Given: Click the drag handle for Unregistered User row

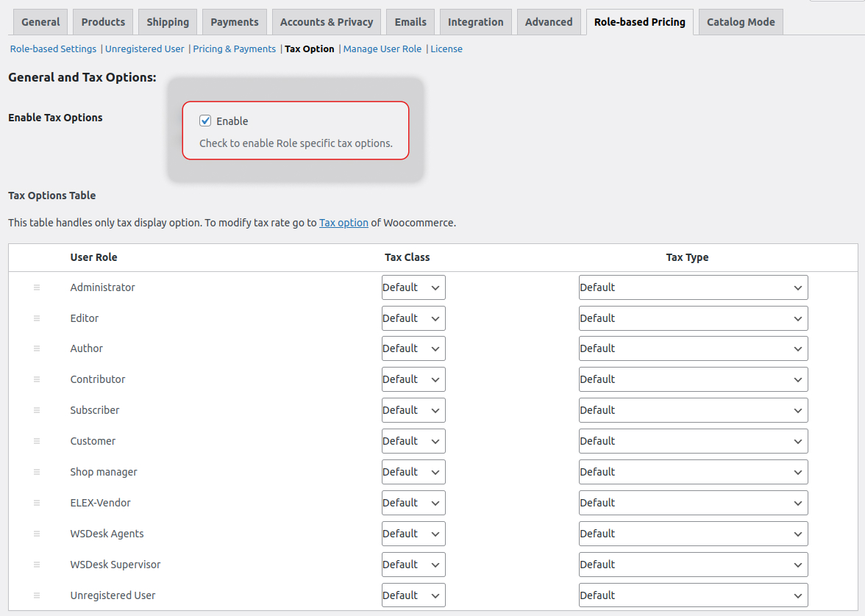Looking at the screenshot, I should tap(37, 595).
